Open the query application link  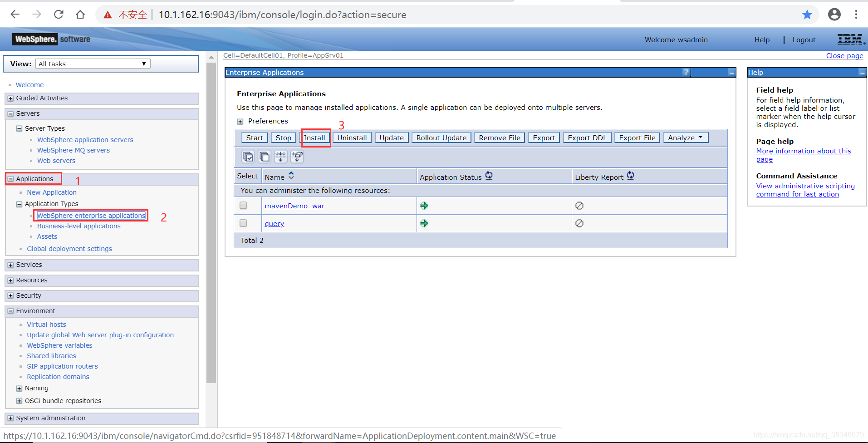tap(275, 224)
